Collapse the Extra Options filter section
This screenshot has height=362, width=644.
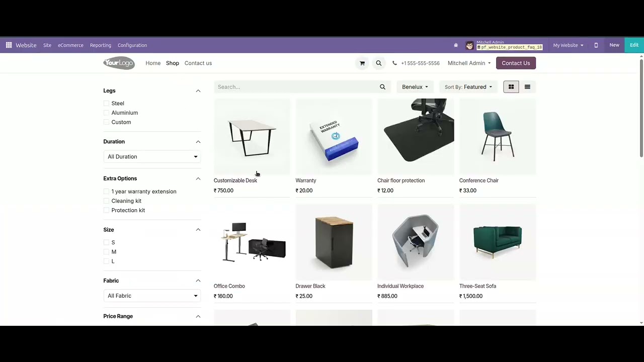198,178
